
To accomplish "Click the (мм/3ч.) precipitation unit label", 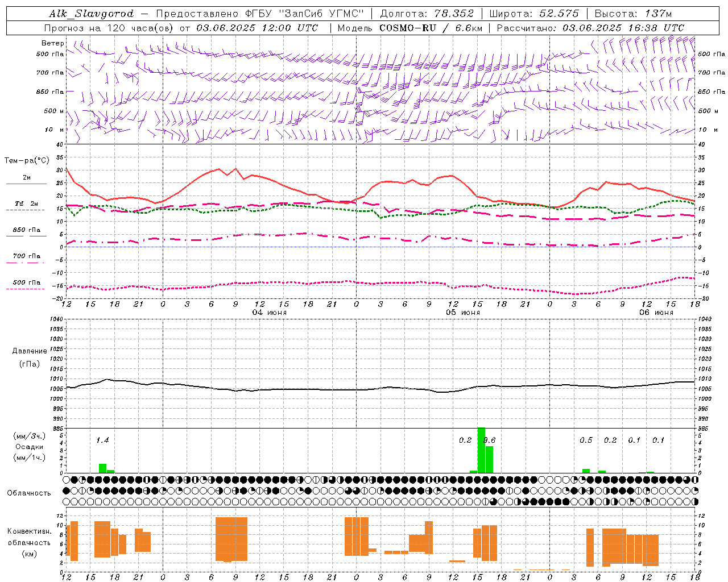I will point(29,436).
